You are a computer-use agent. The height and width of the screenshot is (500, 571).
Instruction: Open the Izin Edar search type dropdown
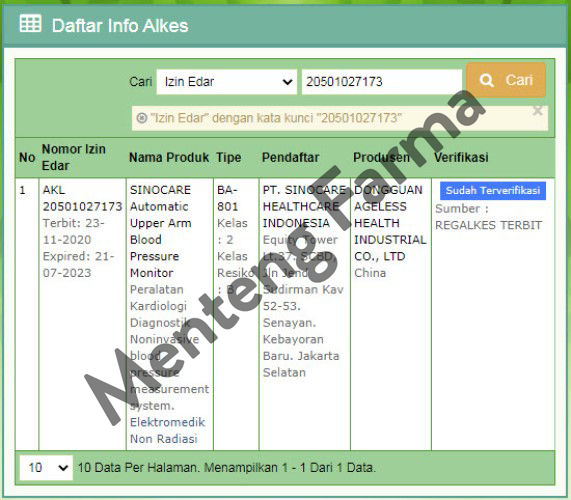227,82
